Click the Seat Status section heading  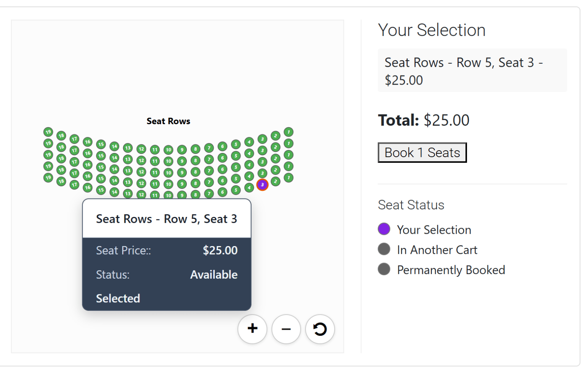[x=411, y=205]
